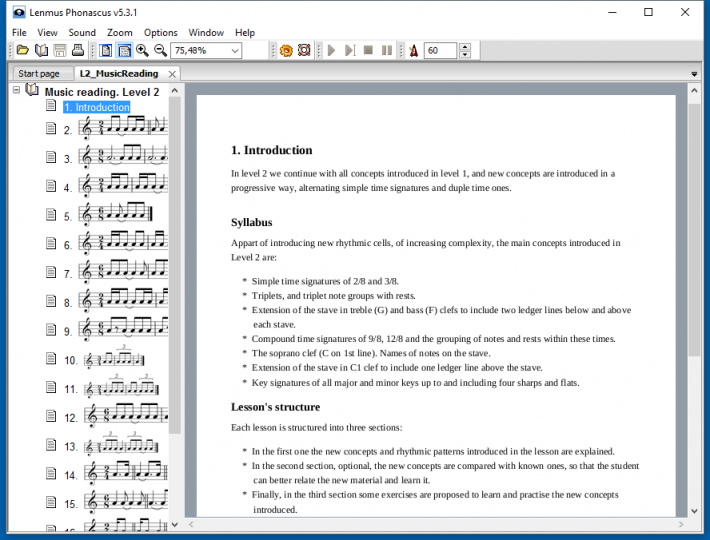Open lesson 4 in the contents tree
The image size is (710, 540).
(116, 186)
